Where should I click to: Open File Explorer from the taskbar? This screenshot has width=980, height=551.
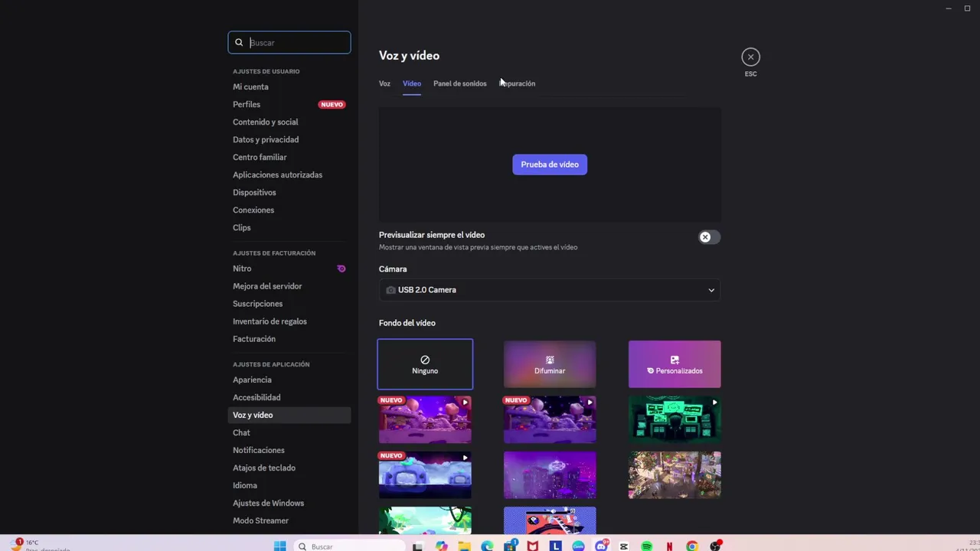tap(464, 546)
